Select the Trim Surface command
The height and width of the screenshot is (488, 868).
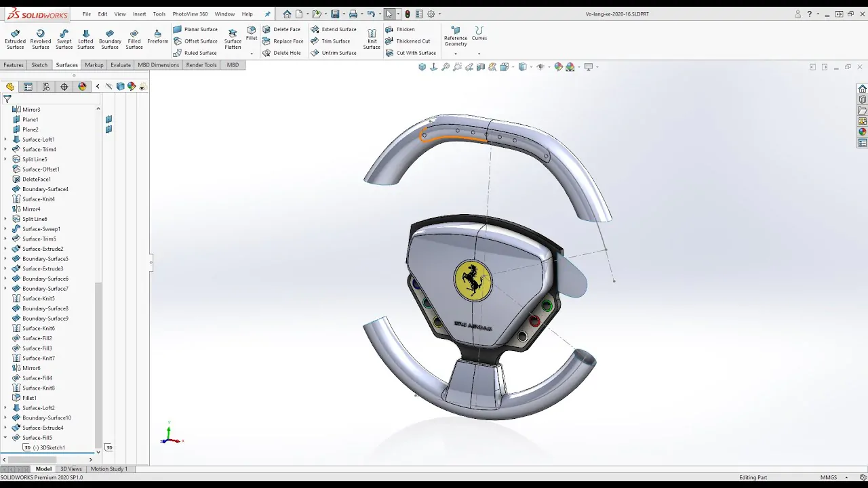pyautogui.click(x=330, y=41)
